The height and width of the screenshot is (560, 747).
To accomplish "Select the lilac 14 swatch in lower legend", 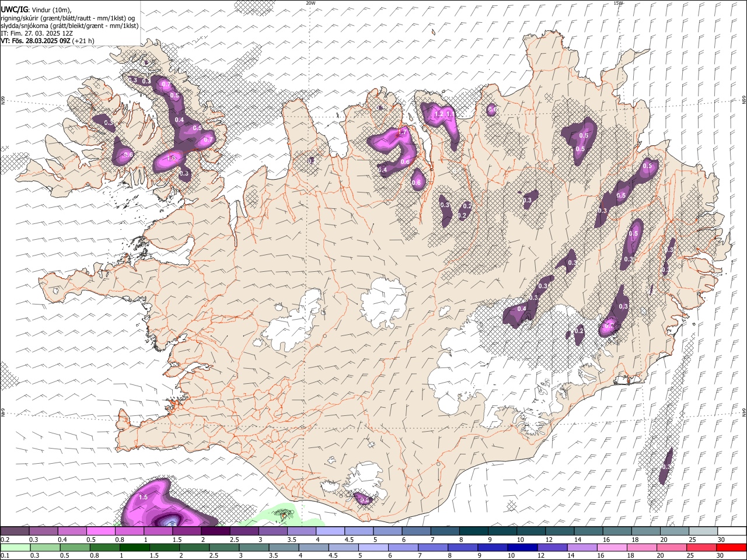I will 582,547.
